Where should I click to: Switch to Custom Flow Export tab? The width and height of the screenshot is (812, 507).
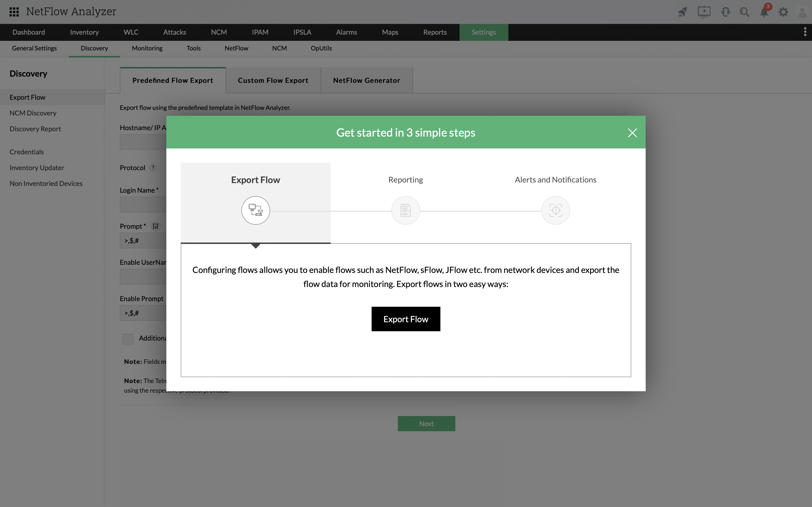(x=273, y=81)
